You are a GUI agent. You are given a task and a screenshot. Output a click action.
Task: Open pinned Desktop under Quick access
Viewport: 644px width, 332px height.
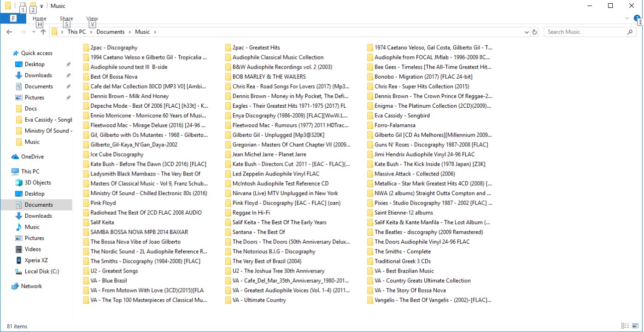click(35, 64)
